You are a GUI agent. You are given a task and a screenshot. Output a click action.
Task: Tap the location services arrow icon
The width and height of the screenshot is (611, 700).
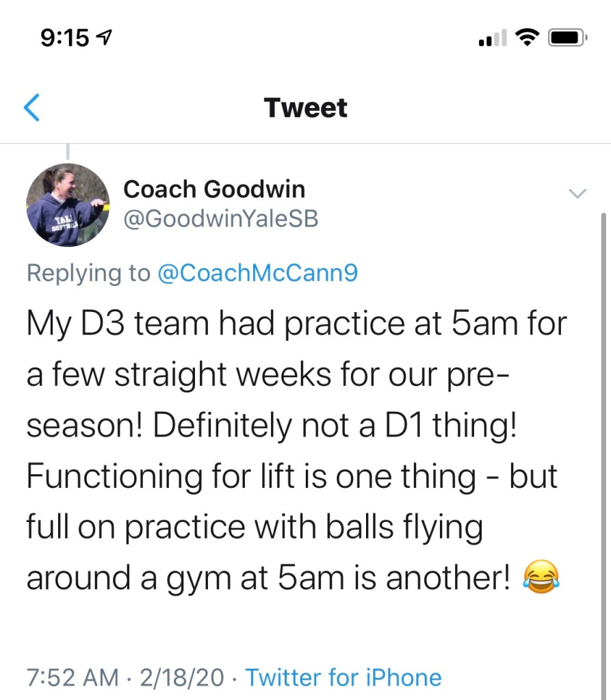pyautogui.click(x=107, y=39)
